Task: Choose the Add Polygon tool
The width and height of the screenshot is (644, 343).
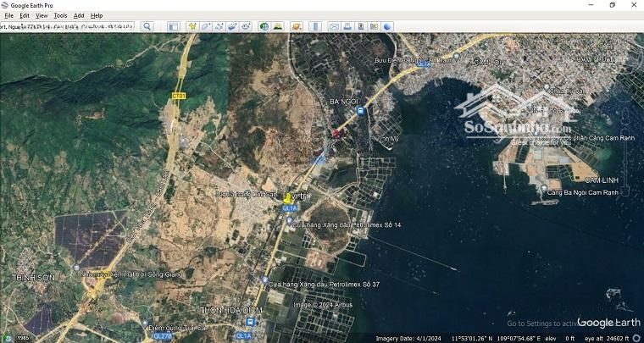Action: coord(205,26)
